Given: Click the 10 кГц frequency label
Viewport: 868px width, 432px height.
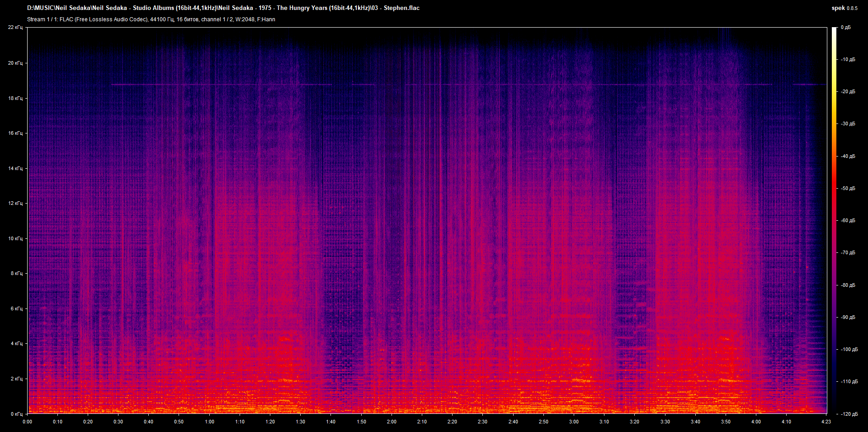Looking at the screenshot, I should [15, 238].
